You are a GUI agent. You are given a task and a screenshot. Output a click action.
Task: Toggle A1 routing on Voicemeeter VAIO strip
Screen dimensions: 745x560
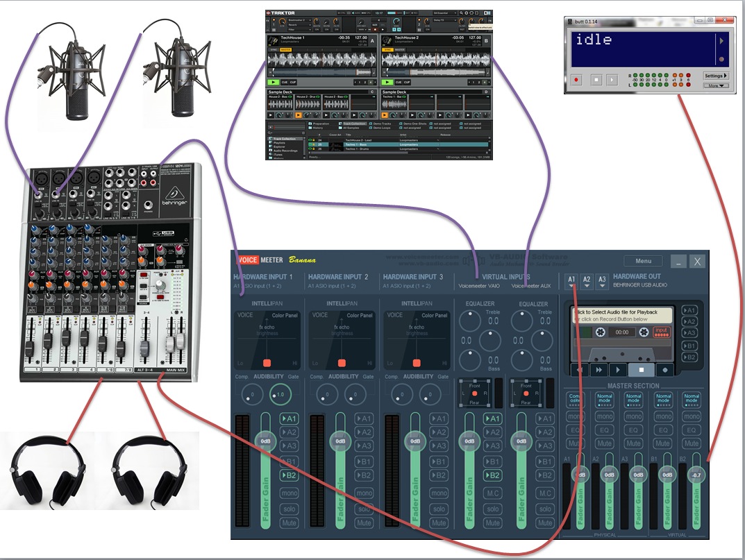493,419
